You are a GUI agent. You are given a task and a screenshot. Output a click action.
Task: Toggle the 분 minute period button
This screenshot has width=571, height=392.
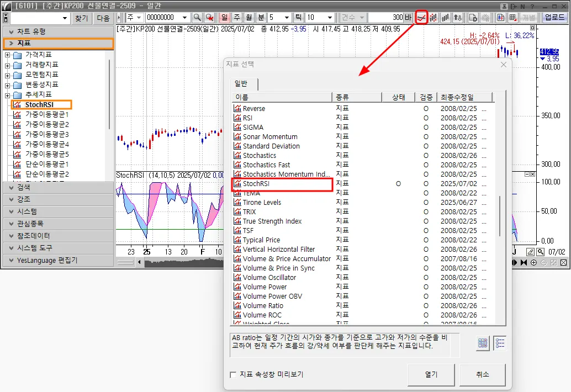click(x=261, y=18)
